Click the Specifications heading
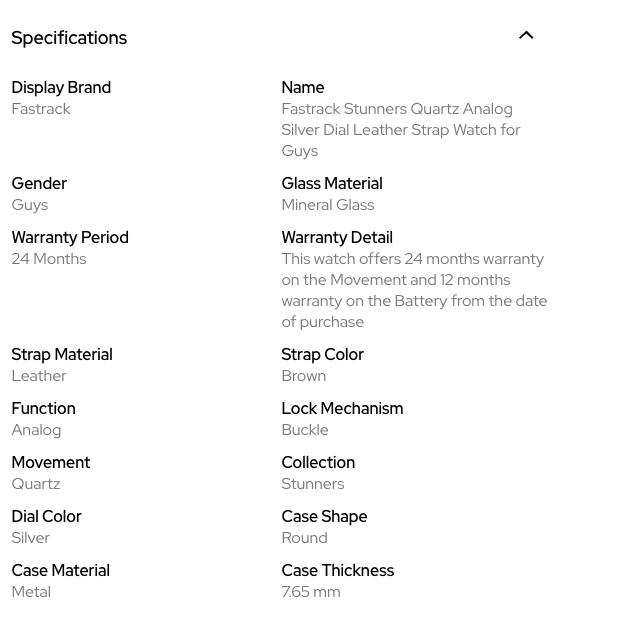The image size is (622, 620). (x=69, y=38)
